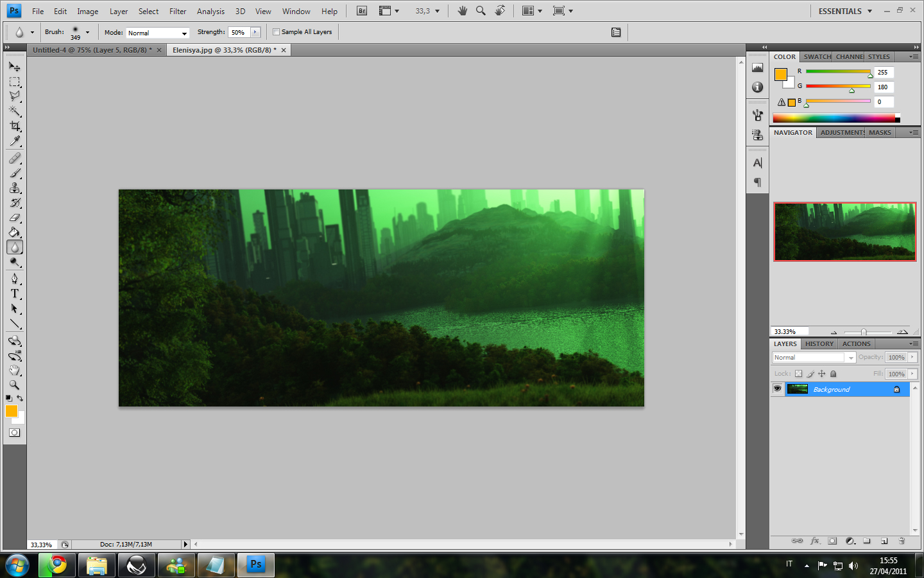
Task: Click the color spectrum ramp in Color panel
Action: (x=836, y=118)
